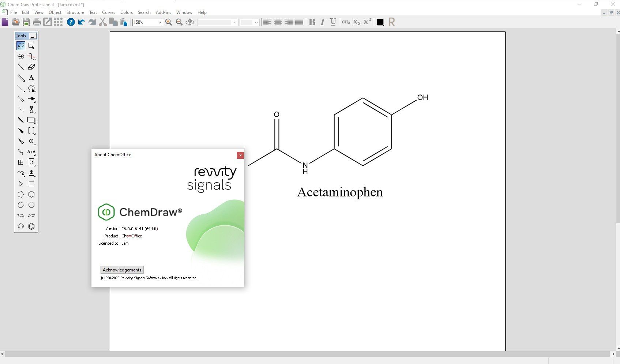Click the Acetaminophen caption text
The width and height of the screenshot is (620, 364).
pos(340,192)
